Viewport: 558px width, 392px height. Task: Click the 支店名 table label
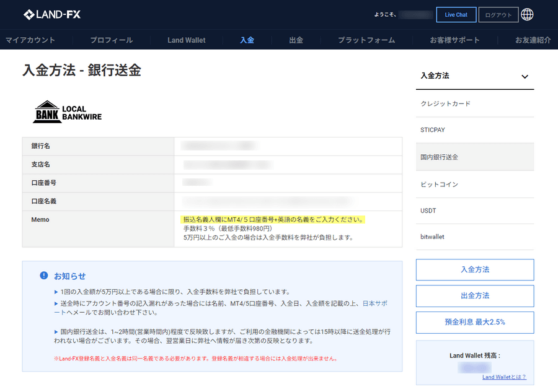[40, 165]
